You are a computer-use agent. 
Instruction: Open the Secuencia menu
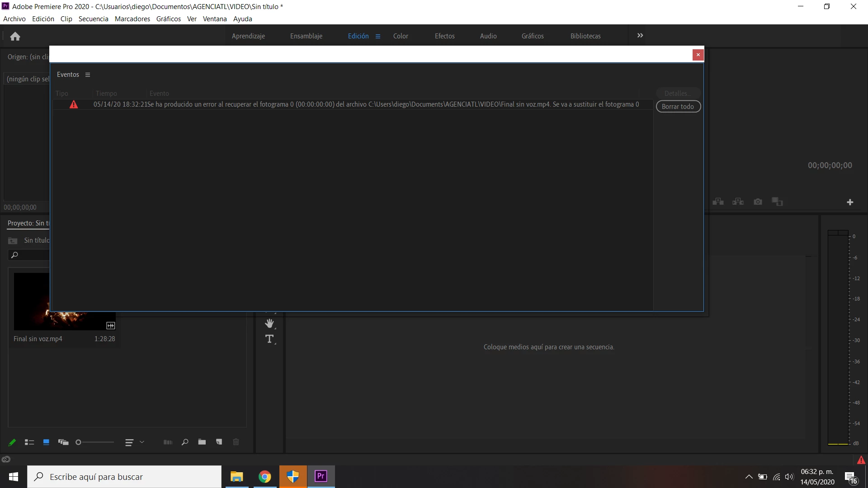[x=93, y=19]
